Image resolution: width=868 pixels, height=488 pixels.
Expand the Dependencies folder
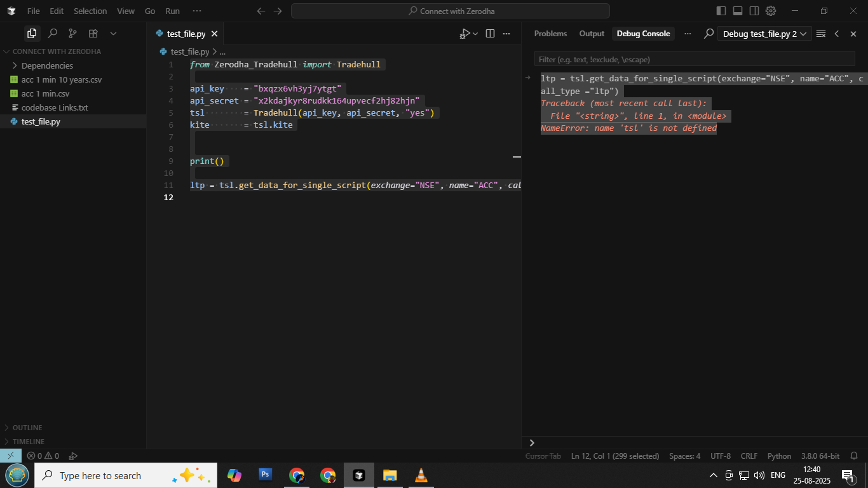pos(47,65)
